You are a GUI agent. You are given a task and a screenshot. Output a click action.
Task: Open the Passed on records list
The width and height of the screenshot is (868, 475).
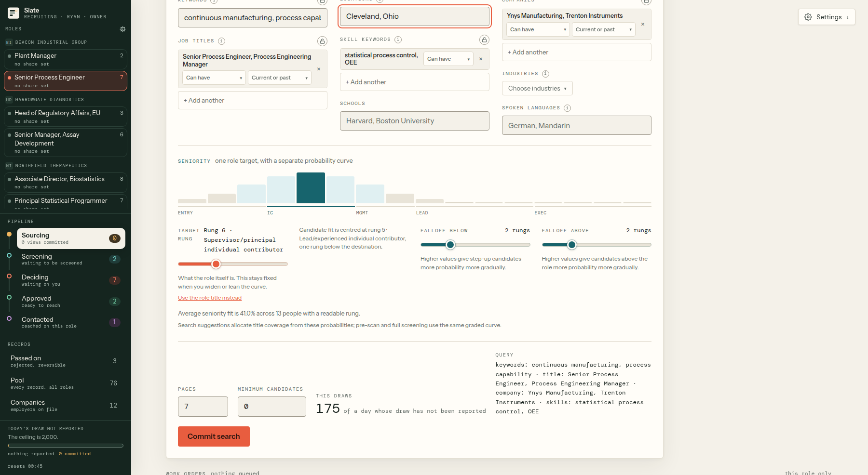[x=66, y=361]
